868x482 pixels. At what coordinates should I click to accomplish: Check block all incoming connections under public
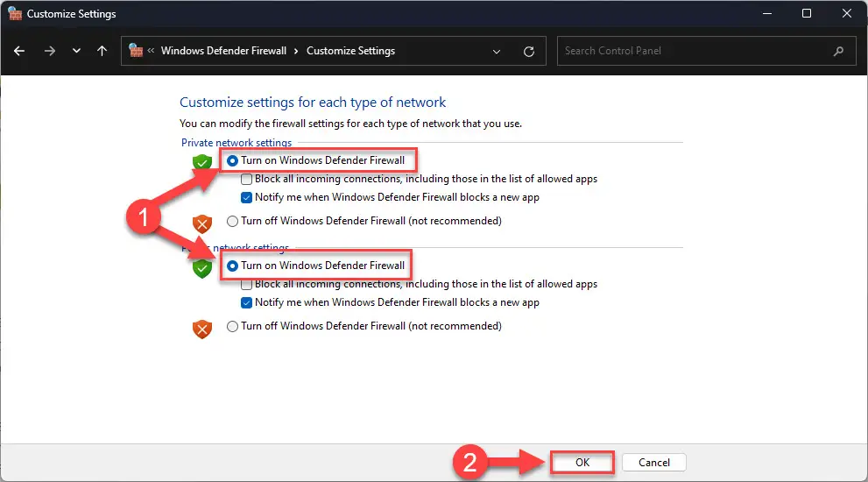246,284
